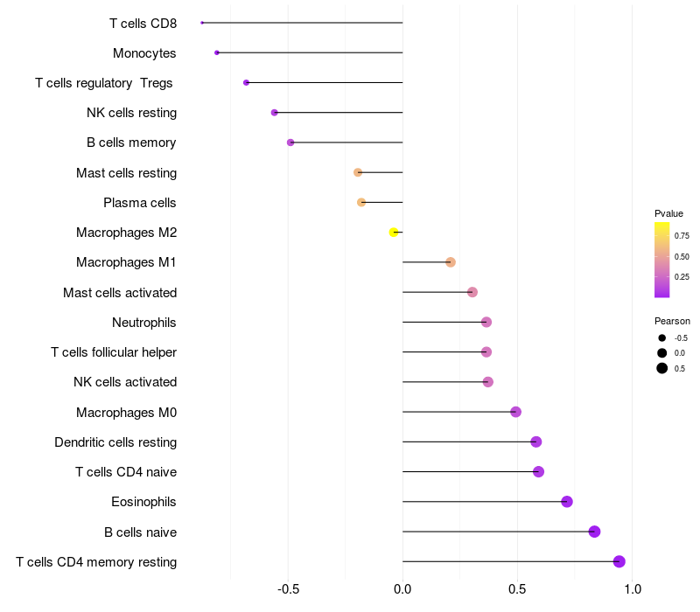Click the "Neutrophils" axis label
This screenshot has width=700, height=612.
click(x=144, y=323)
